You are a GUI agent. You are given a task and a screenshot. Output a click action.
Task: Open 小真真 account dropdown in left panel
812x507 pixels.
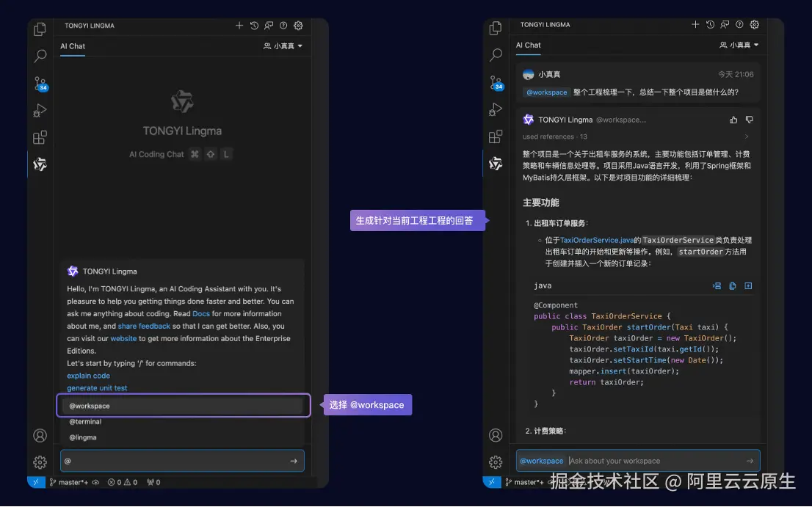283,46
